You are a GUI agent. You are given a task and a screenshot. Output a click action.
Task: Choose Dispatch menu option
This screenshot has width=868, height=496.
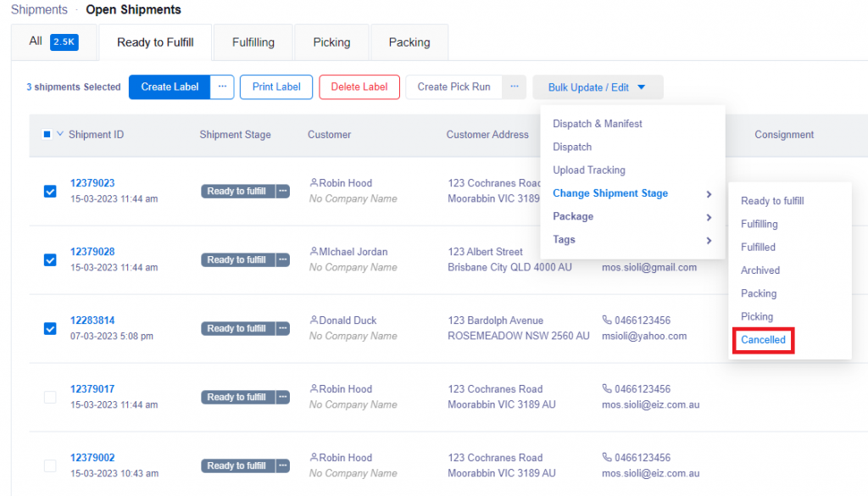[572, 147]
